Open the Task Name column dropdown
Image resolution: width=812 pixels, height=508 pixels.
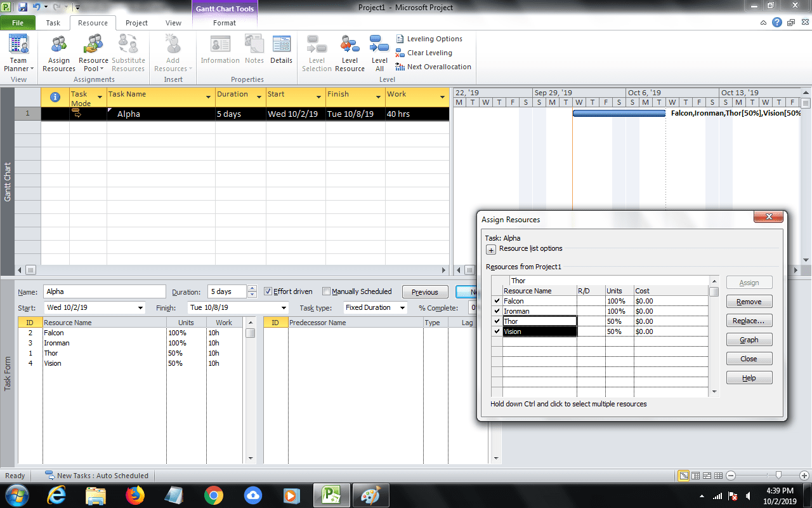[209, 97]
